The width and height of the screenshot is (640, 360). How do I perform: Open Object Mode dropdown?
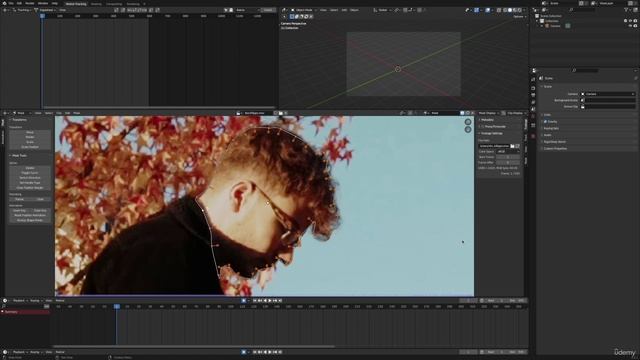303,10
